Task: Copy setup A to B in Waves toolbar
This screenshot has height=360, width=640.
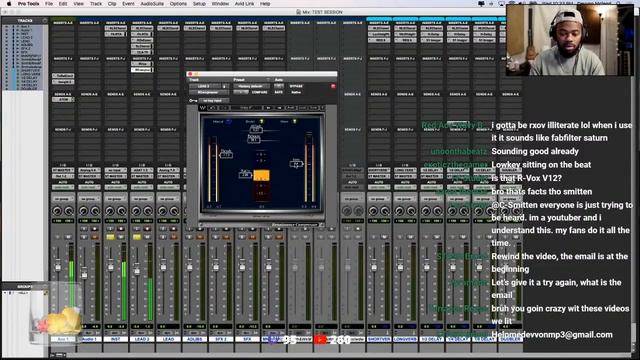Action: coord(291,108)
